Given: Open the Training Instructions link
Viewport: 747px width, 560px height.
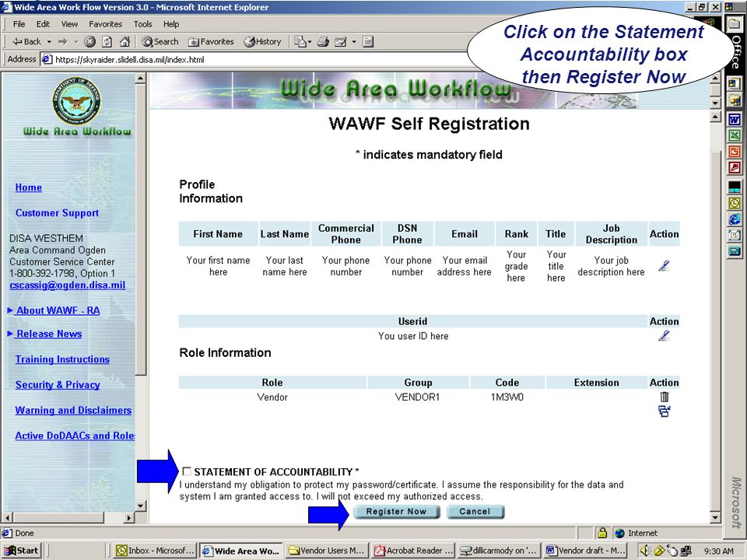Looking at the screenshot, I should point(62,359).
